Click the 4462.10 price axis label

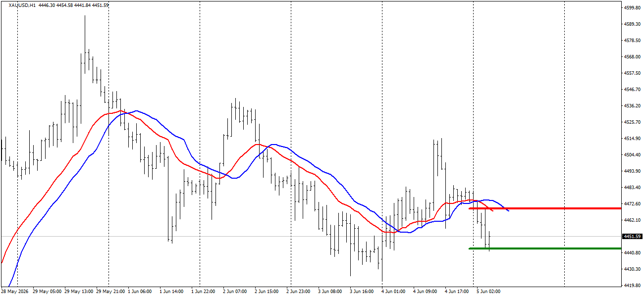coord(632,220)
